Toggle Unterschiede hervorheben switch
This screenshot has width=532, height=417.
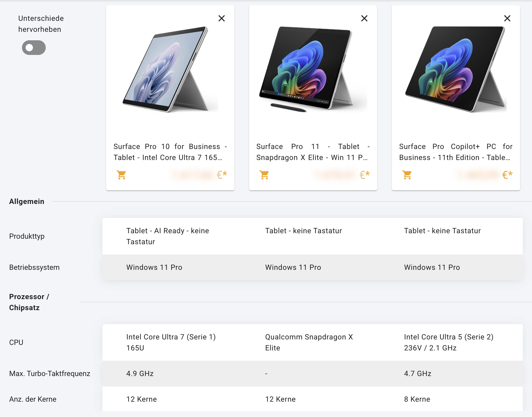(34, 48)
